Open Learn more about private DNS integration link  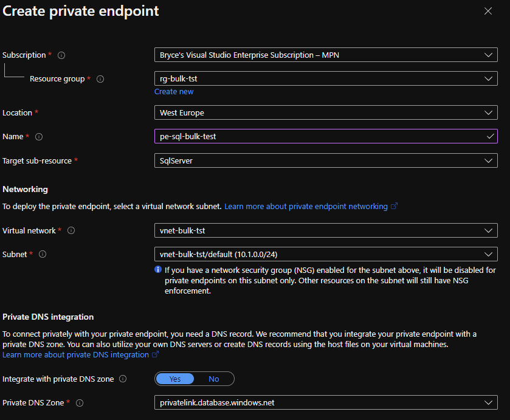76,354
